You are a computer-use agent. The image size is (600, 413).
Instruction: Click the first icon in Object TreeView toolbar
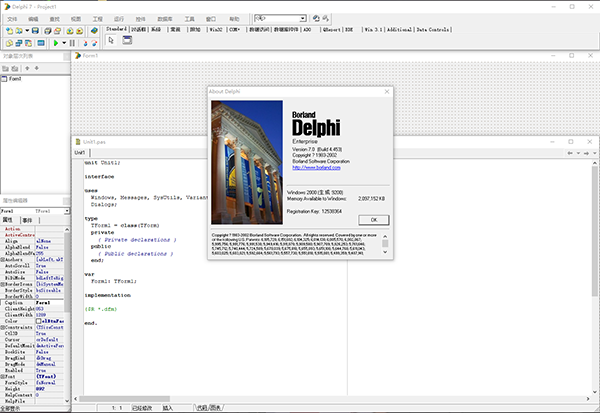click(7, 67)
